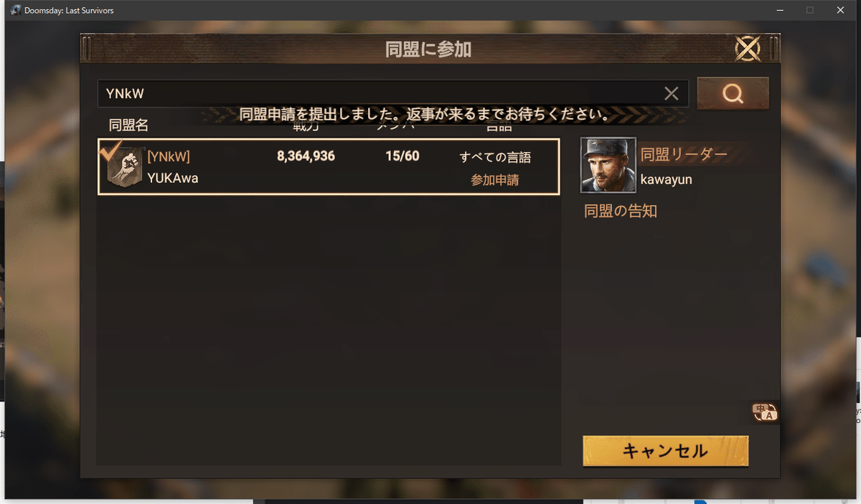The width and height of the screenshot is (861, 504).
Task: Click the すべての言語 language text
Action: tap(495, 158)
